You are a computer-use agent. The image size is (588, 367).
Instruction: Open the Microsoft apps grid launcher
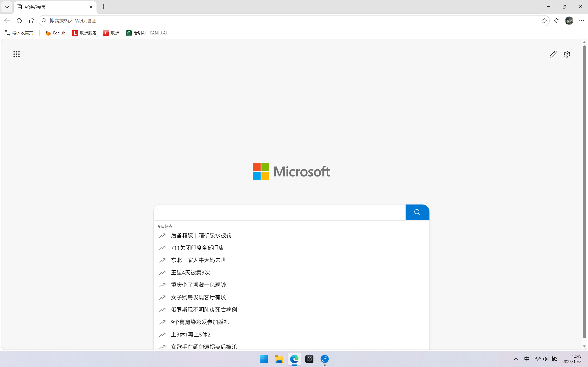pyautogui.click(x=17, y=54)
